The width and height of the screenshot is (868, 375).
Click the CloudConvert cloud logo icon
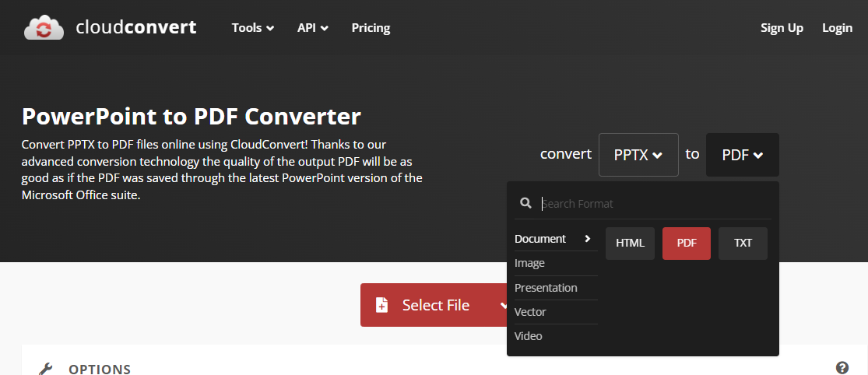click(44, 28)
